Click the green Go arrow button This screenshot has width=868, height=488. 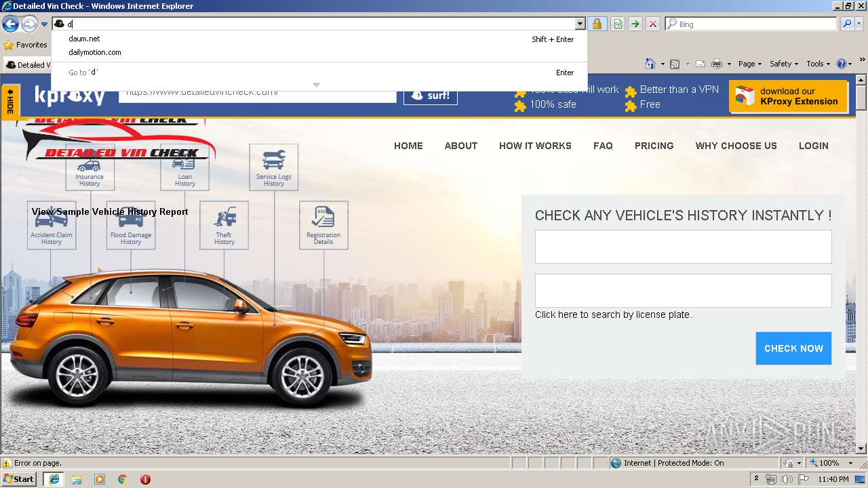click(635, 24)
